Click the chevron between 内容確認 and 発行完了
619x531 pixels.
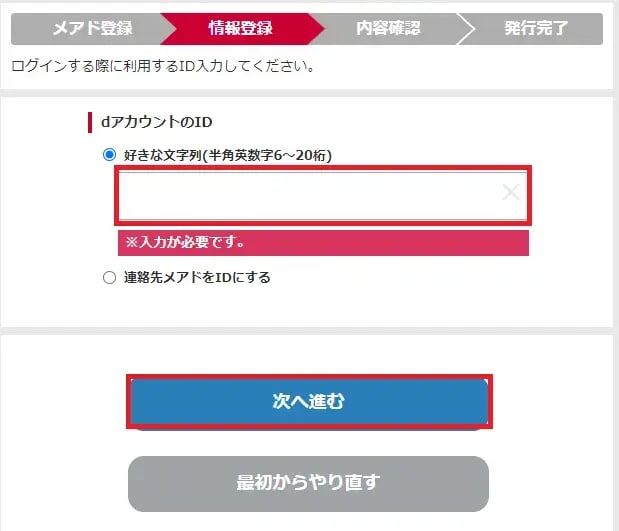click(x=464, y=28)
